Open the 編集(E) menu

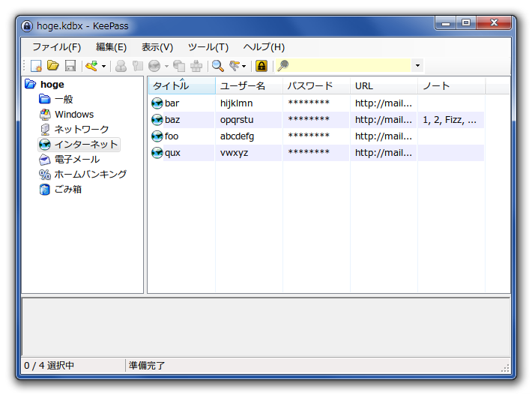point(112,46)
